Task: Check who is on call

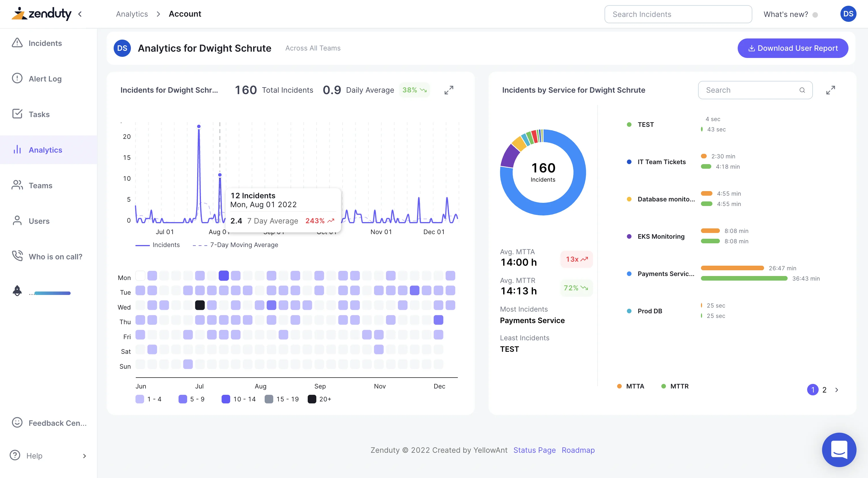Action: tap(55, 256)
